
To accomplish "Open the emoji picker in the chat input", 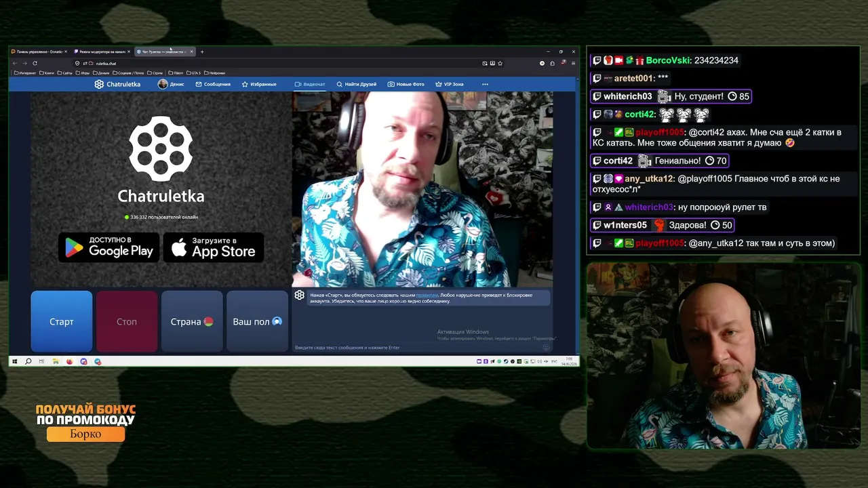I will (546, 348).
